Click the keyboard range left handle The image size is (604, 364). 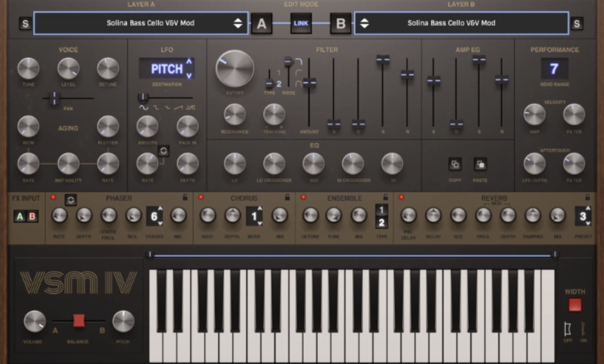coord(150,254)
